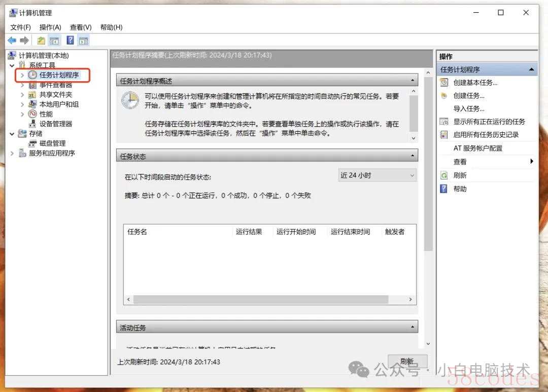Image resolution: width=548 pixels, height=392 pixels.
Task: Collapse the 任务计划程序 actions group header
Action: tap(531, 69)
